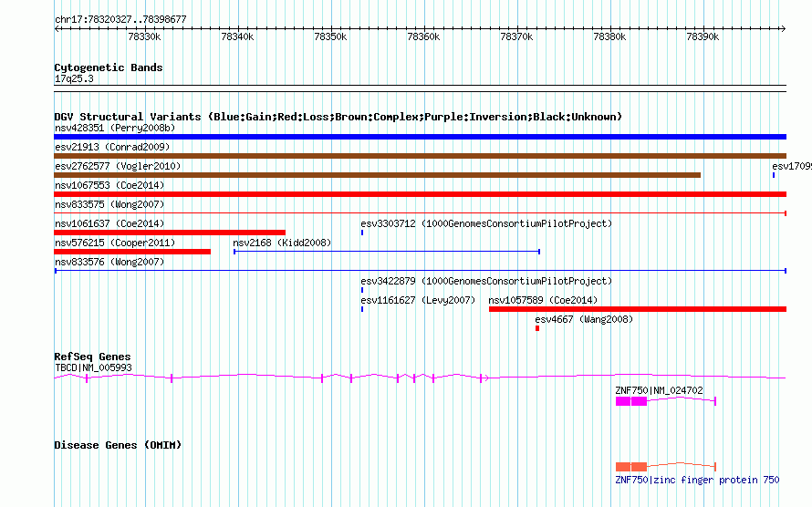
Task: Open the ZNF750|zinc finger protein 750 link
Action: pyautogui.click(x=697, y=480)
